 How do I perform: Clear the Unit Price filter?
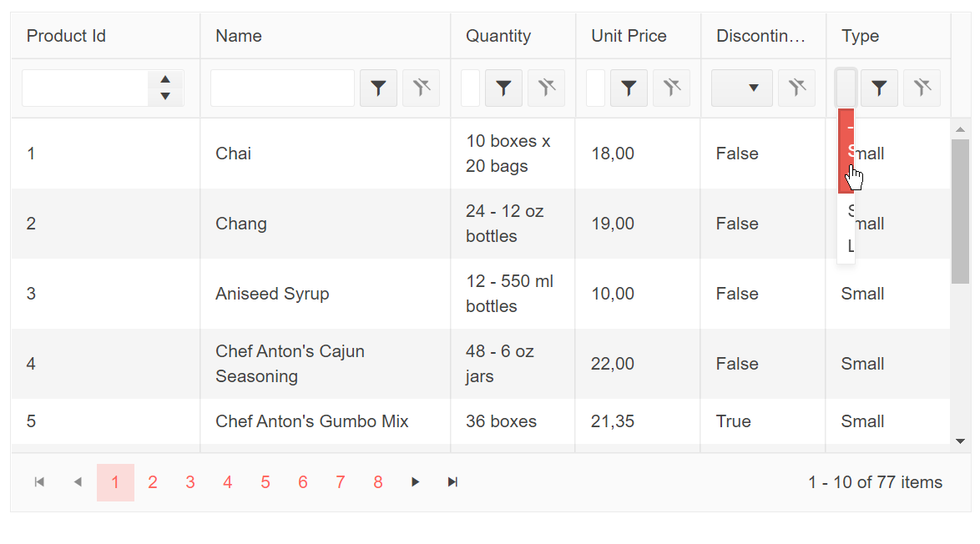[x=671, y=88]
